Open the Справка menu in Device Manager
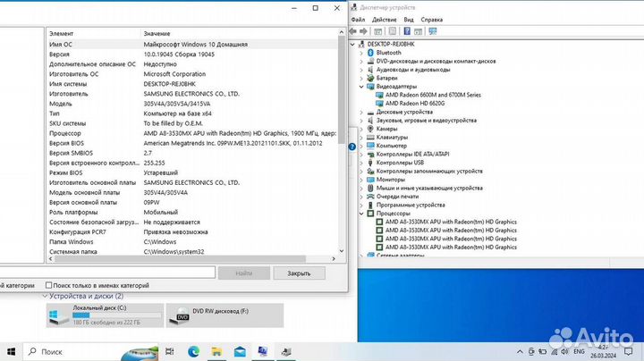The height and width of the screenshot is (361, 644). (x=432, y=20)
